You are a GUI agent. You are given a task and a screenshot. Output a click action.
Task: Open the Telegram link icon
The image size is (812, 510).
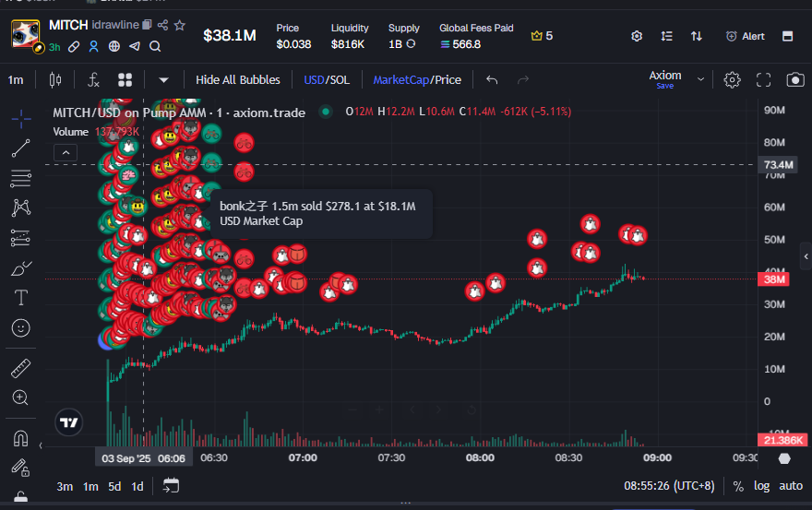coord(135,47)
